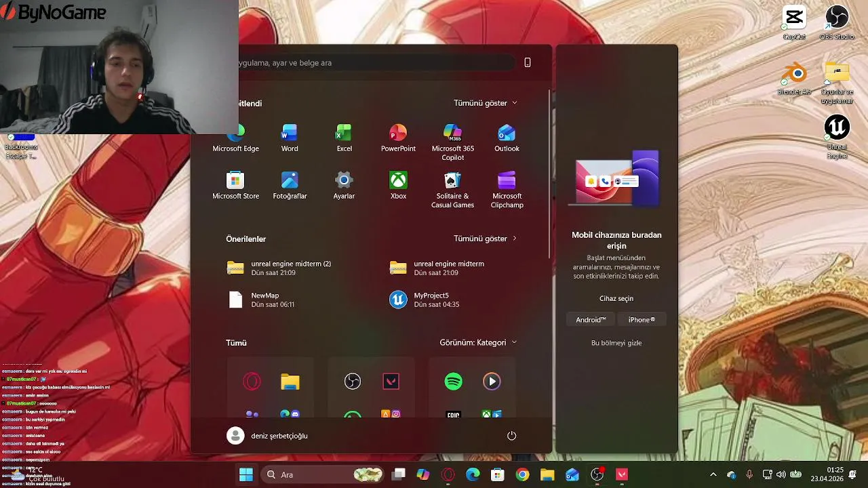
Task: Open Google Chrome on taskbar
Action: [x=522, y=474]
